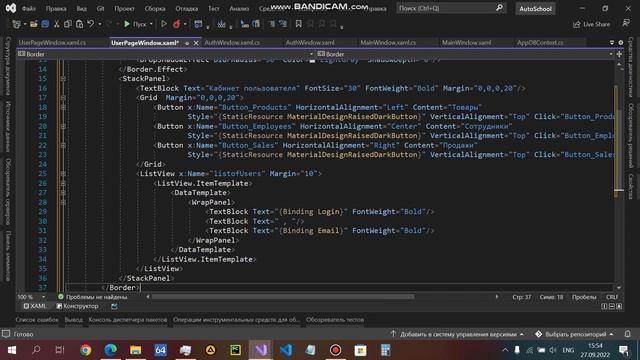
Task: Collapse the StackPanel fold on line 15
Action: pyautogui.click(x=63, y=79)
